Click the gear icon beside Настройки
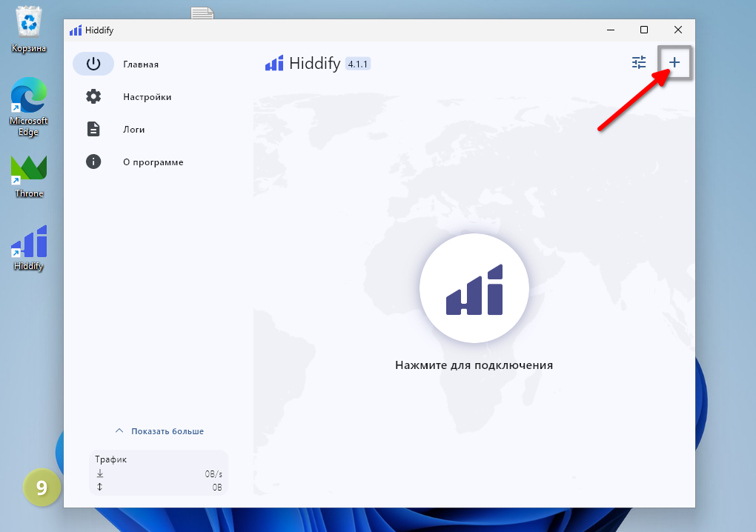The width and height of the screenshot is (756, 532). tap(93, 96)
